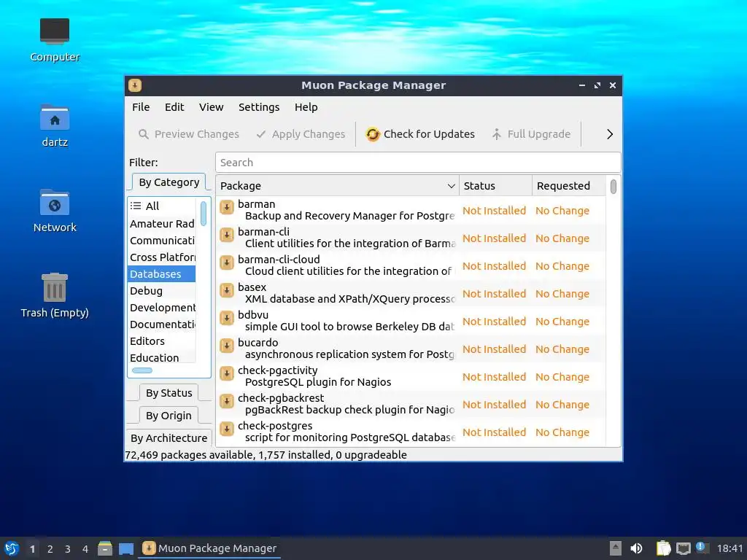
Task: Select the Education category
Action: (x=162, y=357)
